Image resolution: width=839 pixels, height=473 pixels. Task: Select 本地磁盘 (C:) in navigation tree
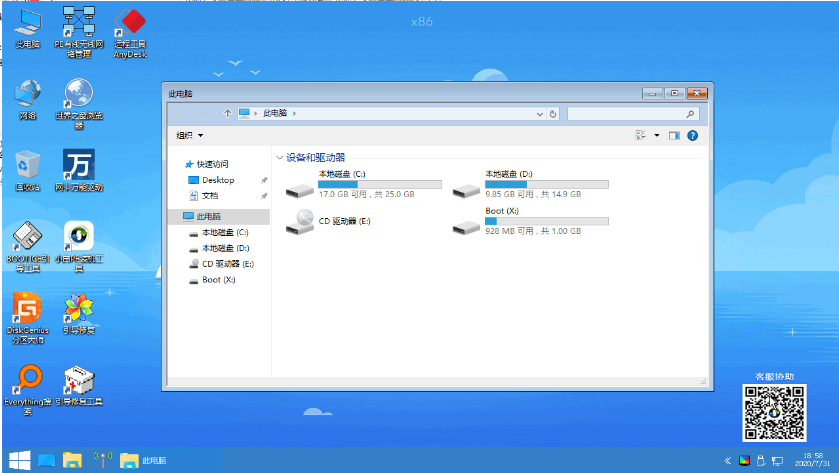tap(219, 232)
